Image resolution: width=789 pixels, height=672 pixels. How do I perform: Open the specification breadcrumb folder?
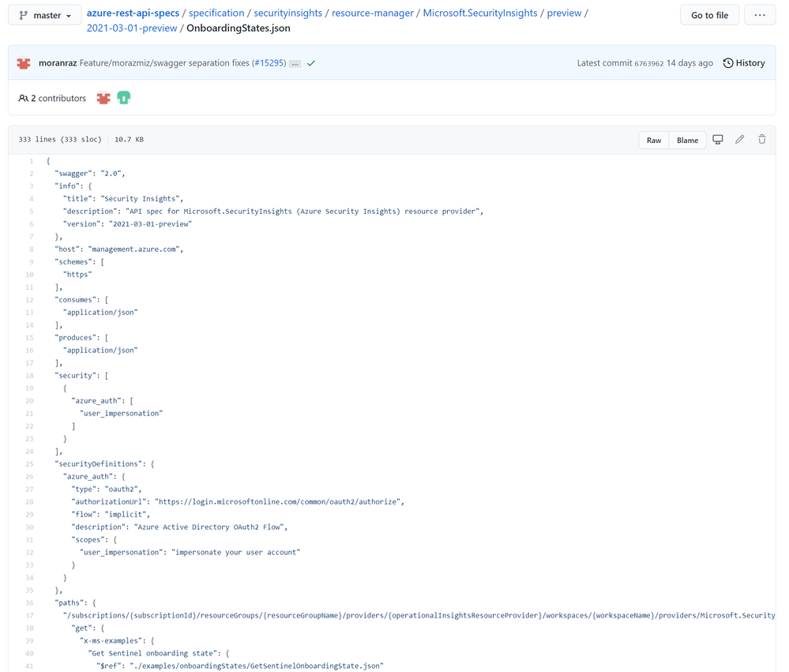(x=216, y=13)
